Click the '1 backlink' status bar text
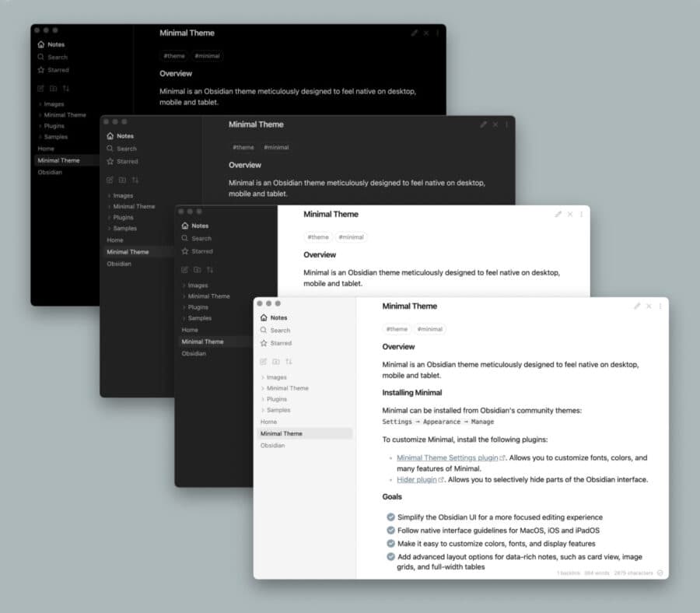The image size is (700, 613). (x=569, y=573)
